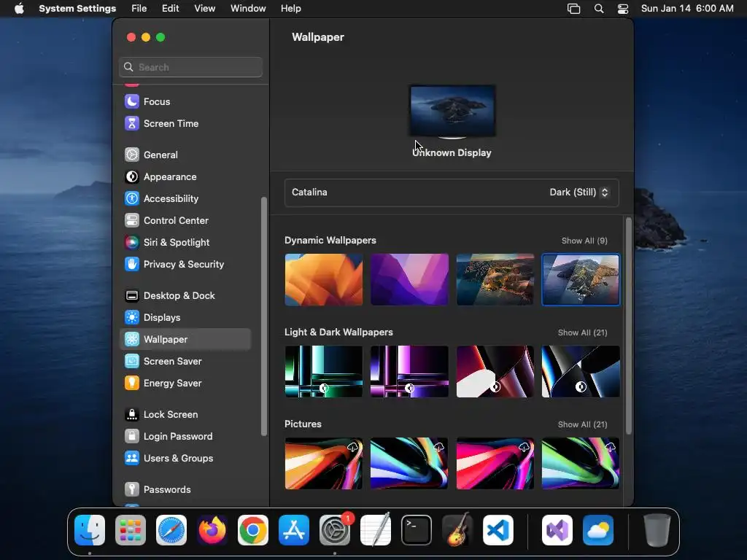The image size is (747, 560).
Task: Open purple Visual Studio app in Dock
Action: click(x=557, y=530)
